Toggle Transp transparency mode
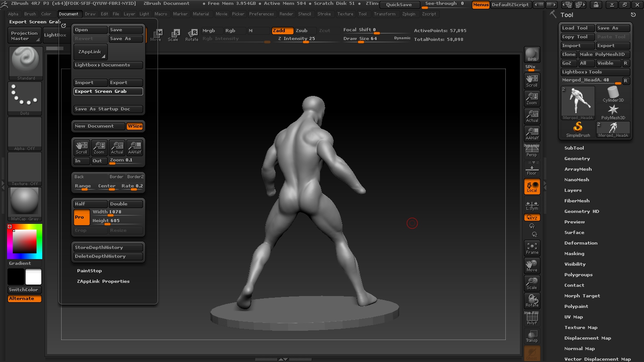644x362 pixels. [532, 336]
